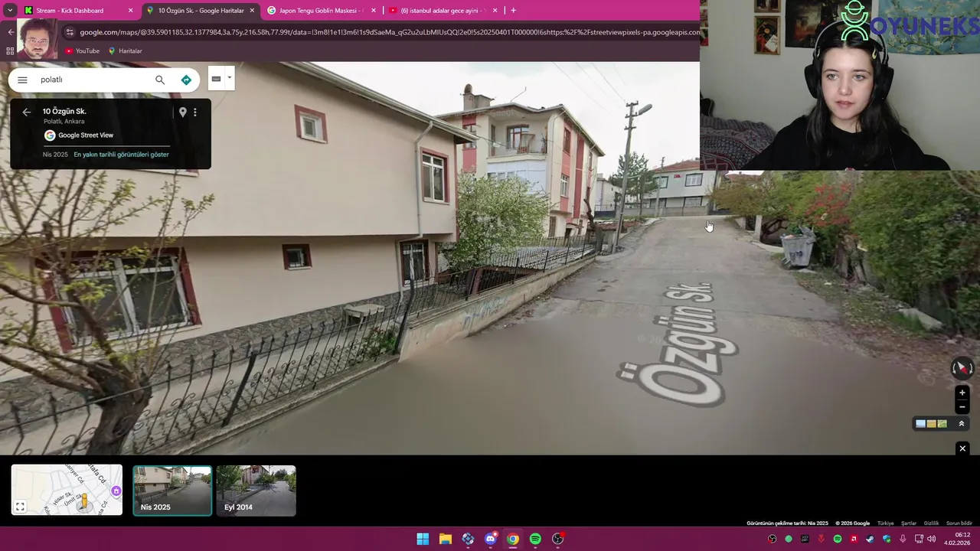Image resolution: width=980 pixels, height=551 pixels.
Task: Click the Pegman on the minimap
Action: click(x=84, y=501)
